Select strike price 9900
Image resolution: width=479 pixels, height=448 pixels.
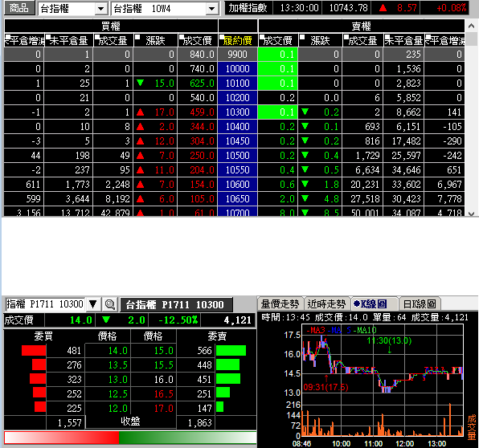(238, 55)
